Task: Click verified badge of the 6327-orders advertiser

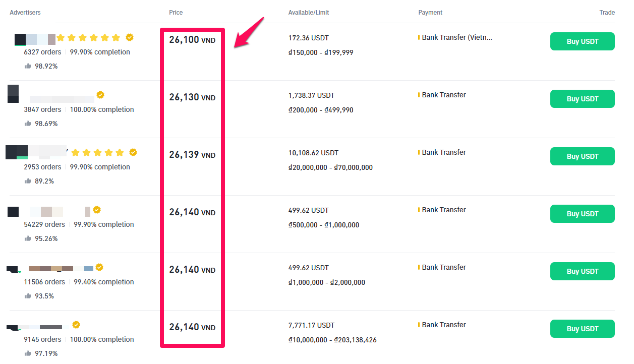Action: [130, 37]
